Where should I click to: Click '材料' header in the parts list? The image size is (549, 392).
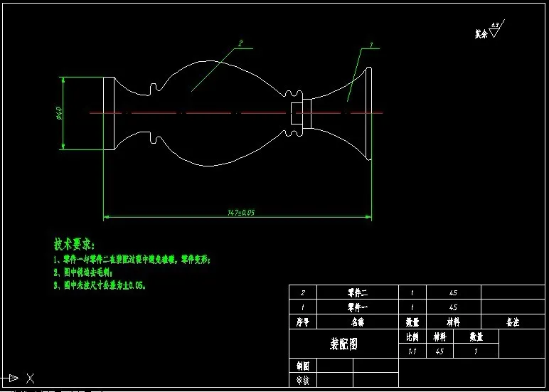pyautogui.click(x=454, y=322)
